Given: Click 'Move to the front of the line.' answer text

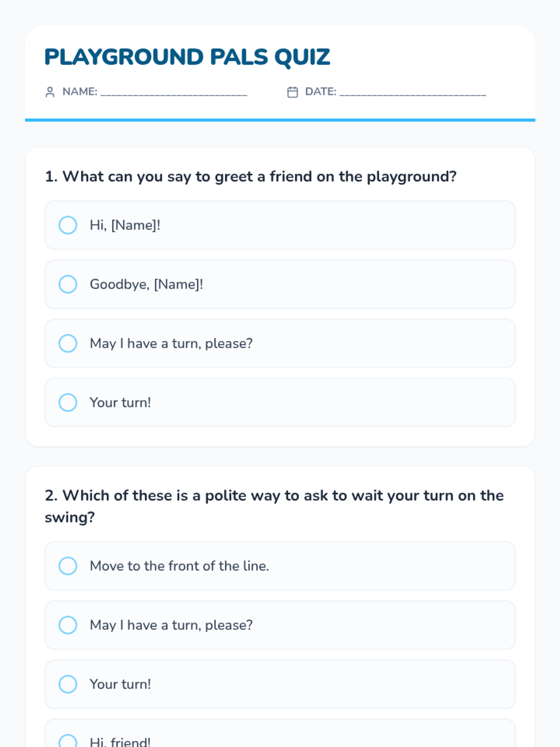Looking at the screenshot, I should pos(180,566).
